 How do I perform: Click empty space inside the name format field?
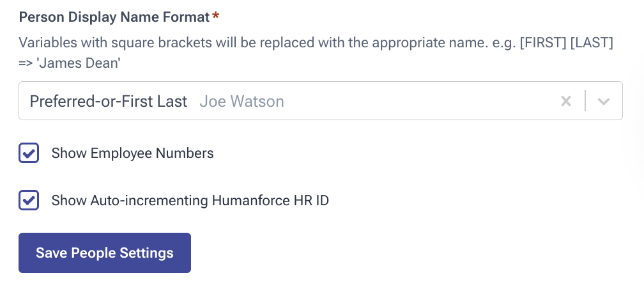pyautogui.click(x=415, y=101)
